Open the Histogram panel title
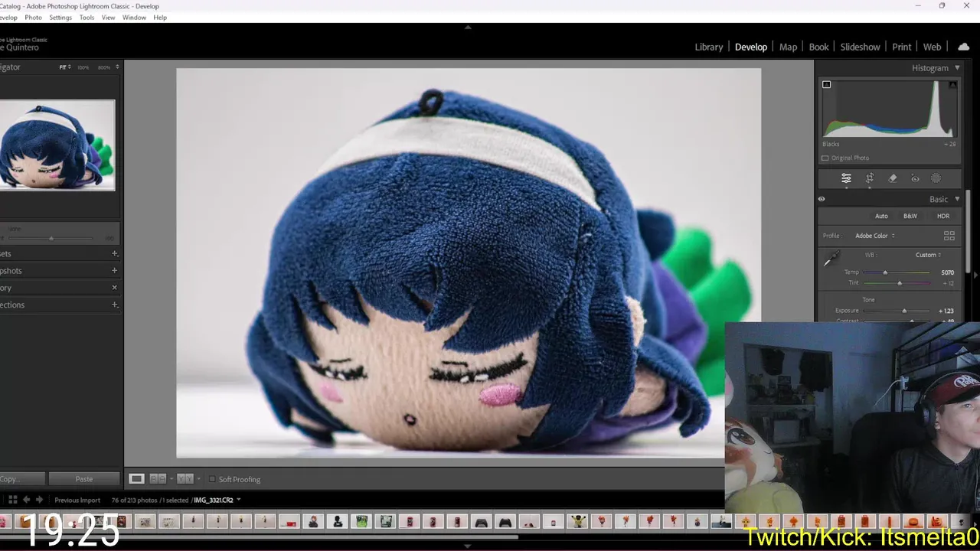 [x=930, y=68]
